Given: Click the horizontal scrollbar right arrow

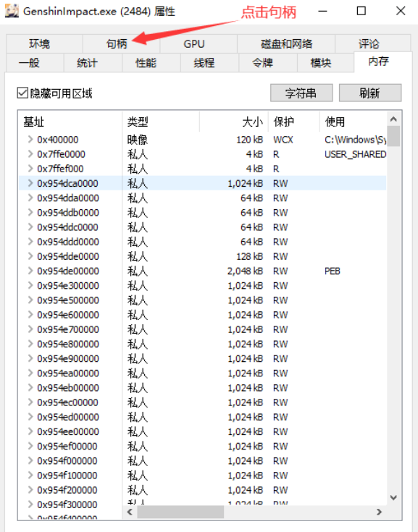Looking at the screenshot, I should (x=380, y=512).
